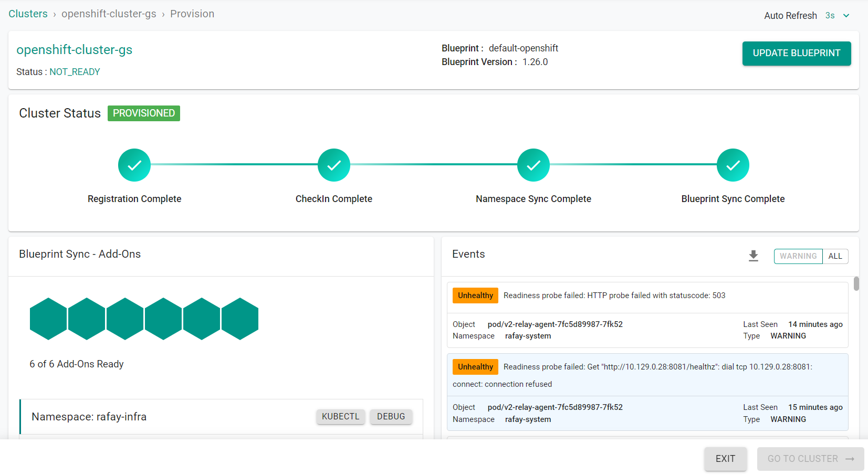The image size is (868, 475).
Task: Go to Clusters breadcrumb
Action: (28, 14)
